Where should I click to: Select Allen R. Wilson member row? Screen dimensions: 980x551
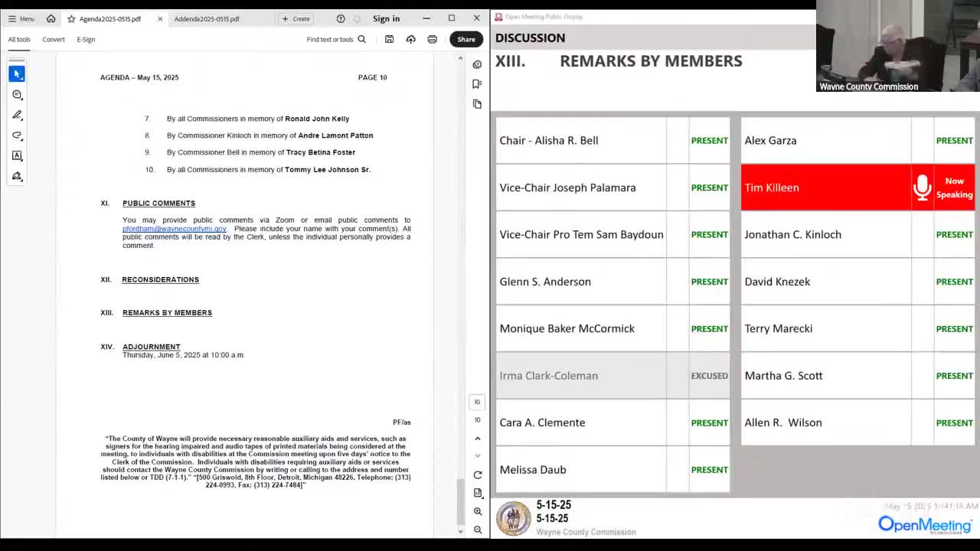(857, 422)
